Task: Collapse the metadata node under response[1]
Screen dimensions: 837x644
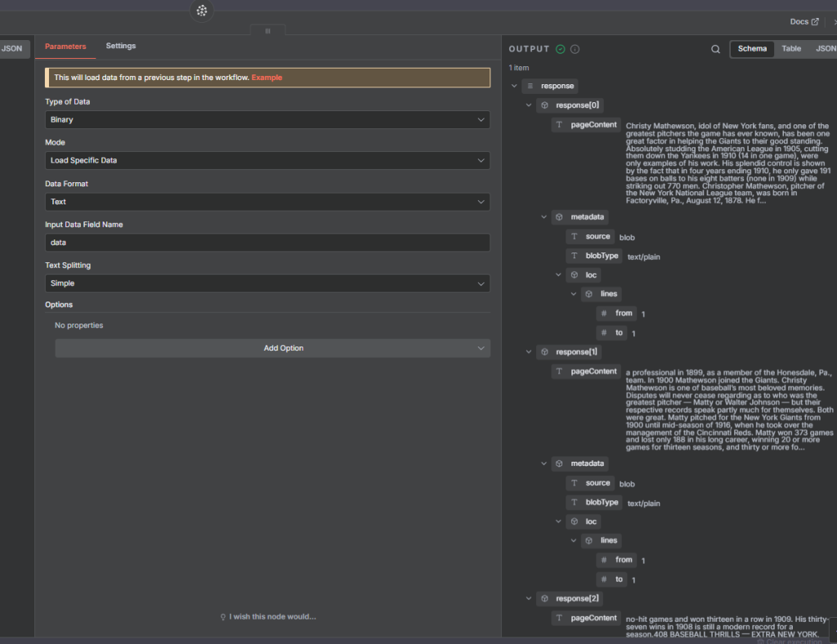Action: [x=544, y=463]
